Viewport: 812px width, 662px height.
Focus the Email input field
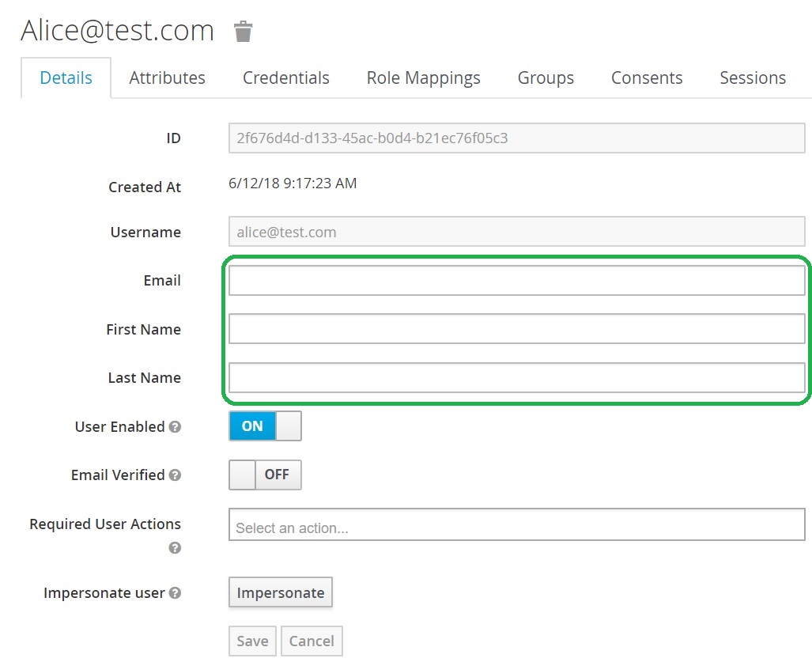pos(516,281)
